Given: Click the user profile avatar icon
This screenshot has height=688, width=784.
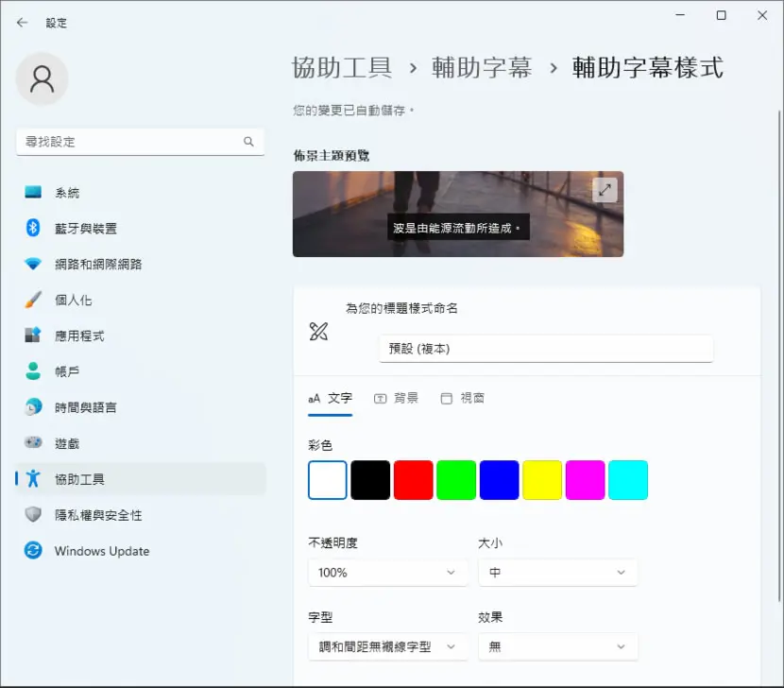Looking at the screenshot, I should (42, 79).
